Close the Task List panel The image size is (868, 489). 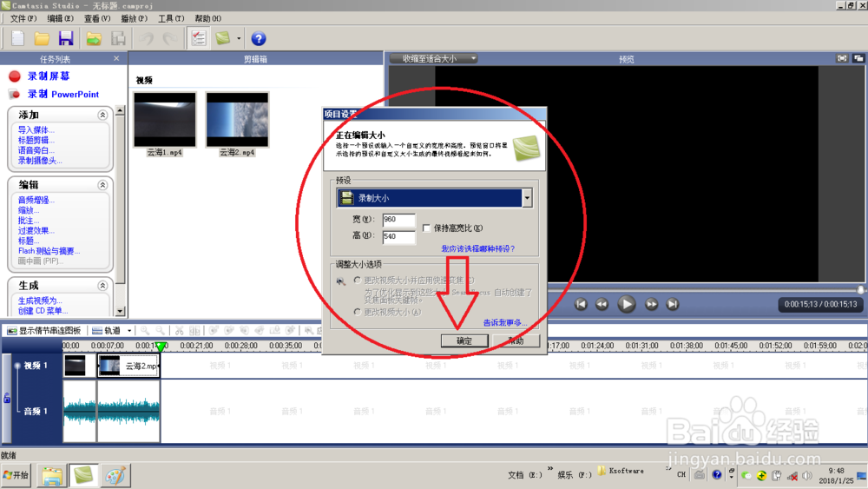coord(116,58)
